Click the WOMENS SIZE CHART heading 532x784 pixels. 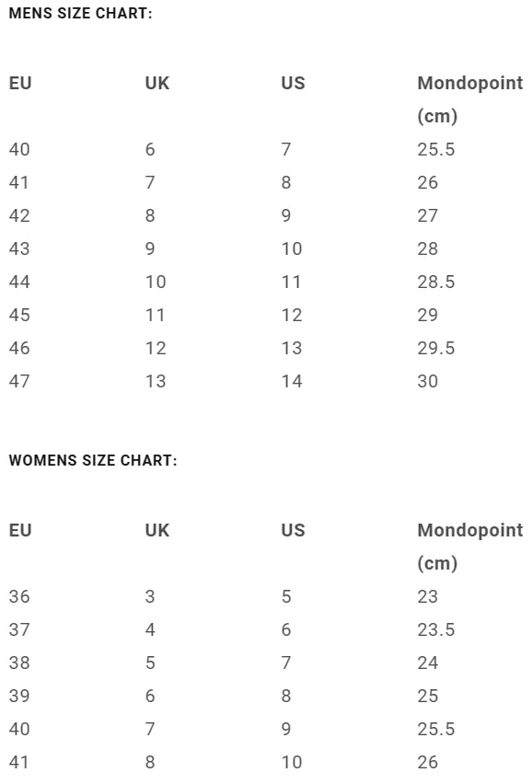coord(93,460)
